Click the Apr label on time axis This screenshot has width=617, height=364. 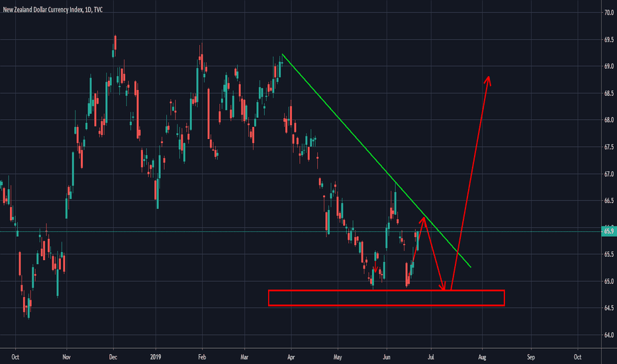click(x=291, y=357)
